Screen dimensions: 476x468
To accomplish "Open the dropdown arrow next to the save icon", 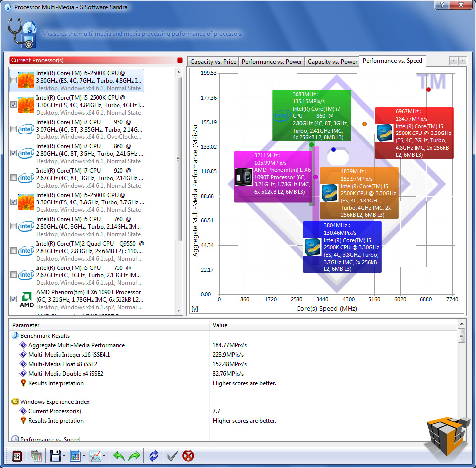I will (x=64, y=456).
